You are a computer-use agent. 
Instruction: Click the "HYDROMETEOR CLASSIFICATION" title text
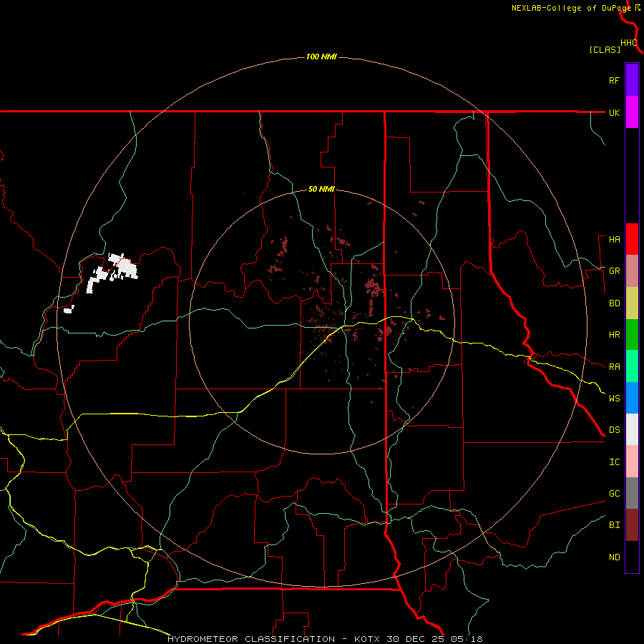(251, 639)
